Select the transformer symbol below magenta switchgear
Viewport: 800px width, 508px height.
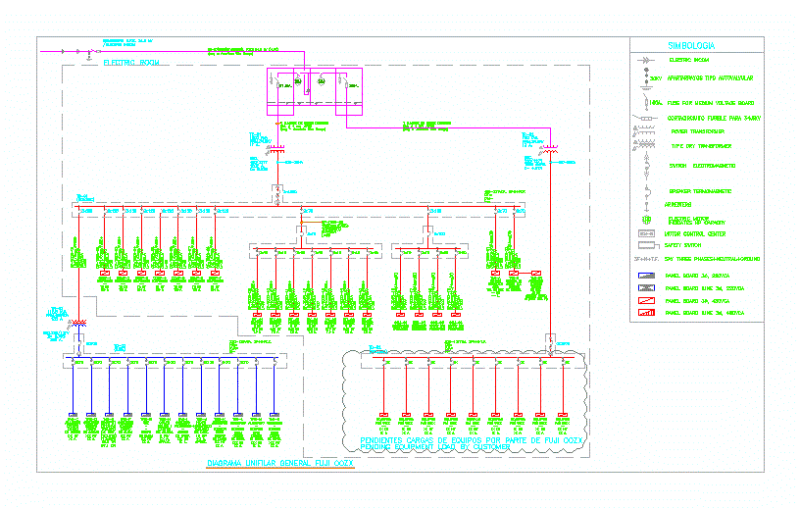tap(277, 149)
